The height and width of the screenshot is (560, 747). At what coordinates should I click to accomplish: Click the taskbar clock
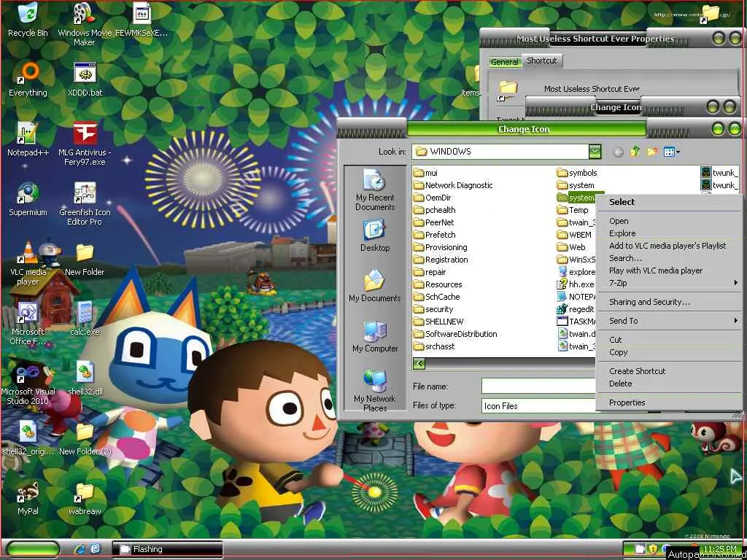point(720,549)
